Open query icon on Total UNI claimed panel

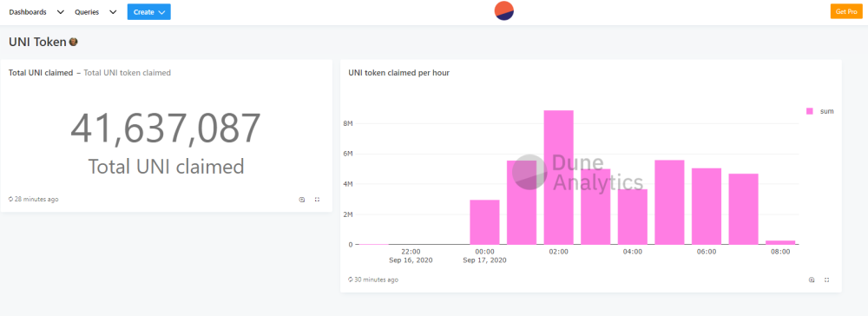click(302, 200)
